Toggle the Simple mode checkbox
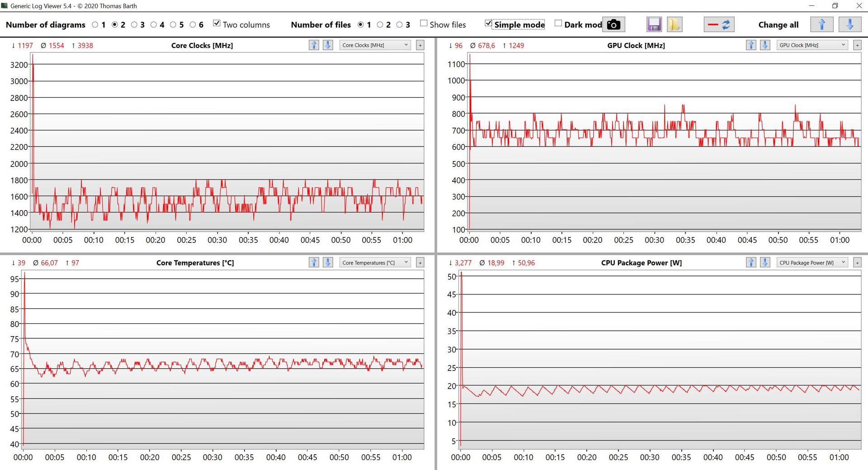868x470 pixels. click(488, 24)
